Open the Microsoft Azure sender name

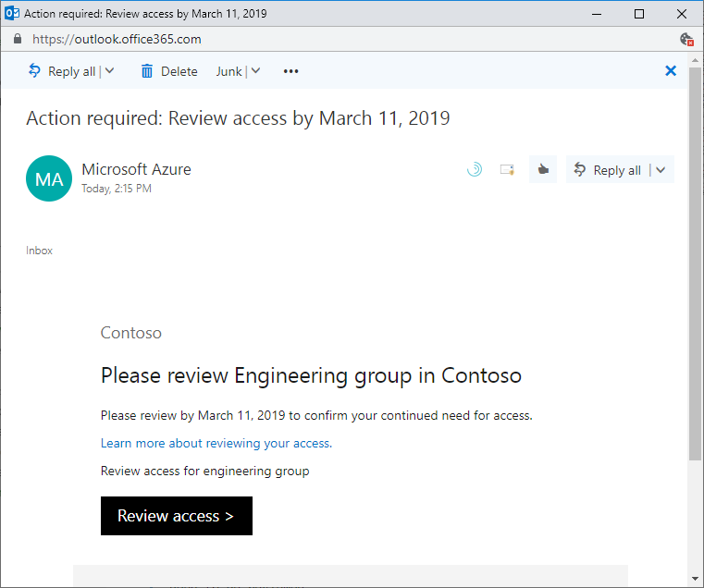[x=136, y=169]
